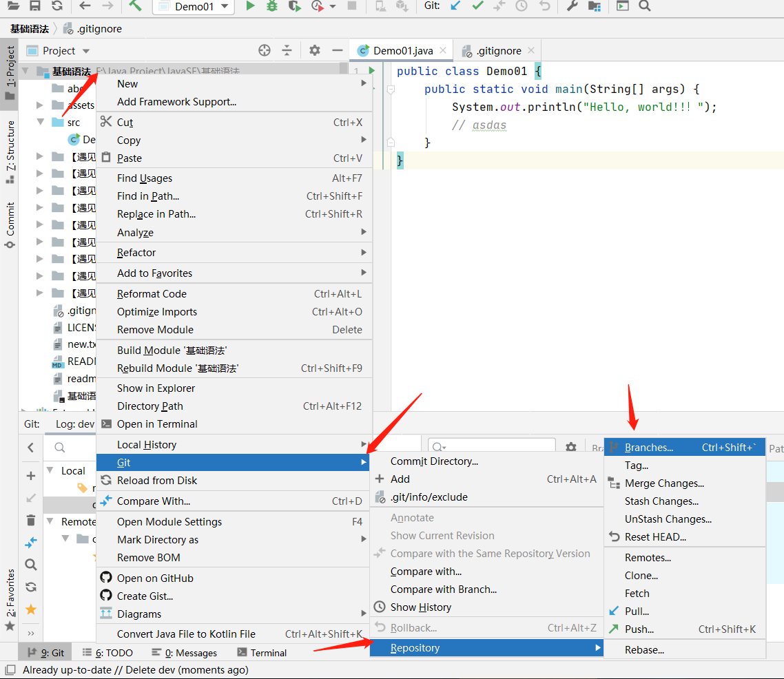Click Fetch in Repository submenu
784x679 pixels.
coord(685,593)
